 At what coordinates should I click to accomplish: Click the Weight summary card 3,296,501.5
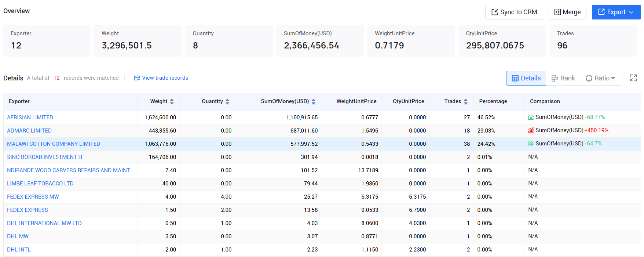click(138, 41)
